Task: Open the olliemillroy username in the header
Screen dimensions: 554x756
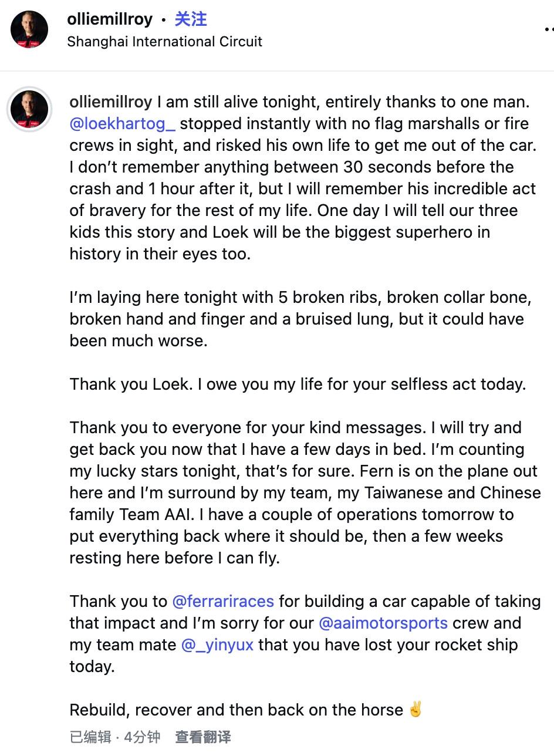Action: pyautogui.click(x=110, y=19)
